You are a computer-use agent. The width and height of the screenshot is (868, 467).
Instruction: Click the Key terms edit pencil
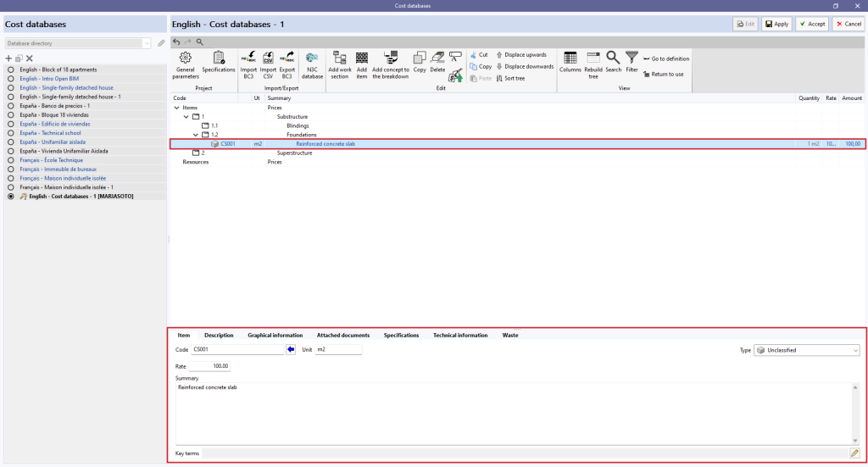pyautogui.click(x=854, y=453)
